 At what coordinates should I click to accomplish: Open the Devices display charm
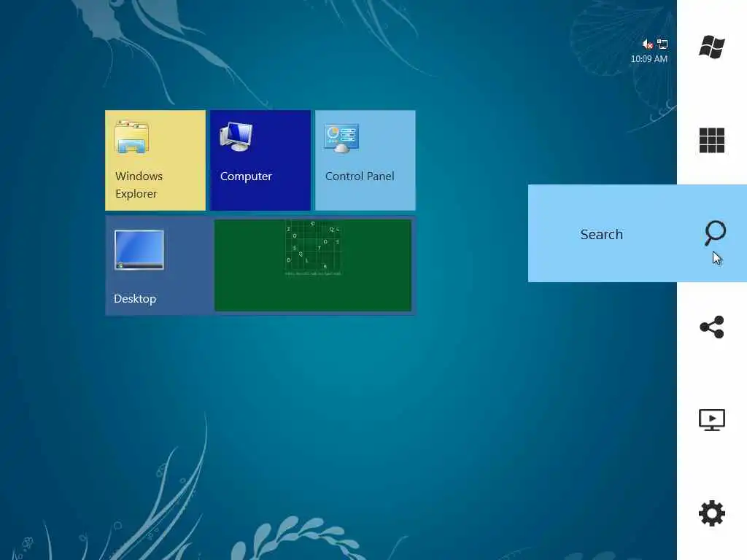(712, 419)
